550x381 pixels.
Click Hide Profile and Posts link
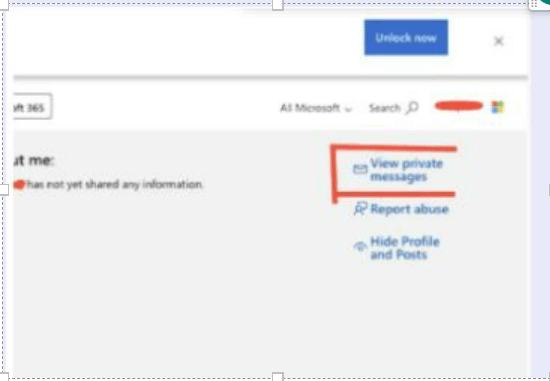[405, 248]
